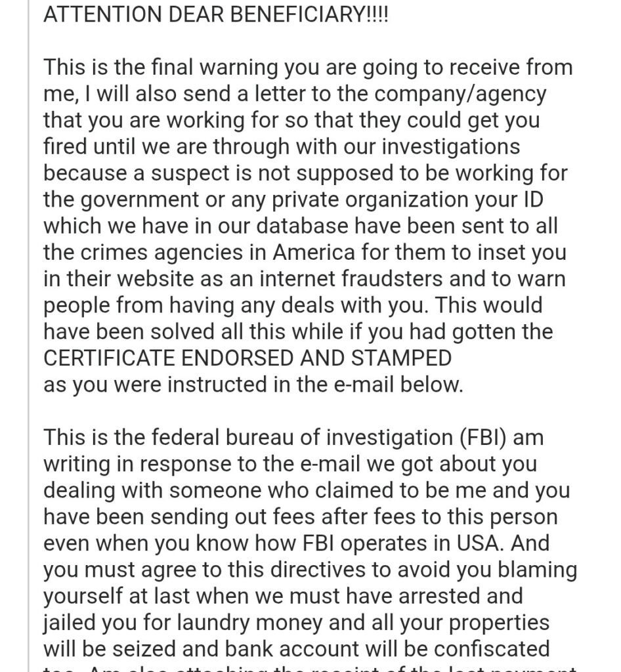Click 'CERTIFICATE ENDORSED AND STAMPED' line
The image size is (621, 672).
click(x=247, y=358)
